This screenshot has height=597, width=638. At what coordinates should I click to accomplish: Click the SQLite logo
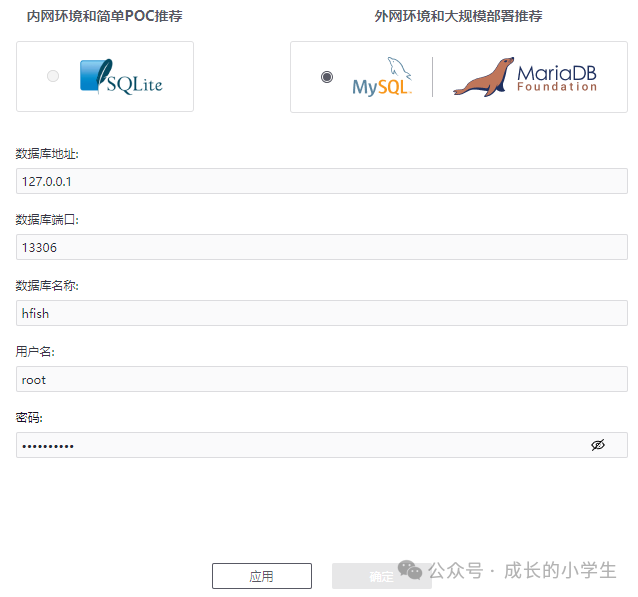[x=121, y=77]
